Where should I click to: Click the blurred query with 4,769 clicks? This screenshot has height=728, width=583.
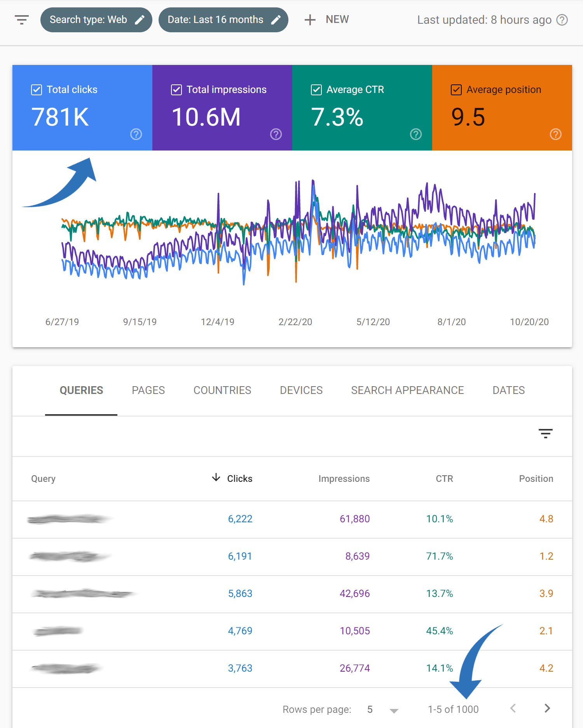pyautogui.click(x=58, y=631)
